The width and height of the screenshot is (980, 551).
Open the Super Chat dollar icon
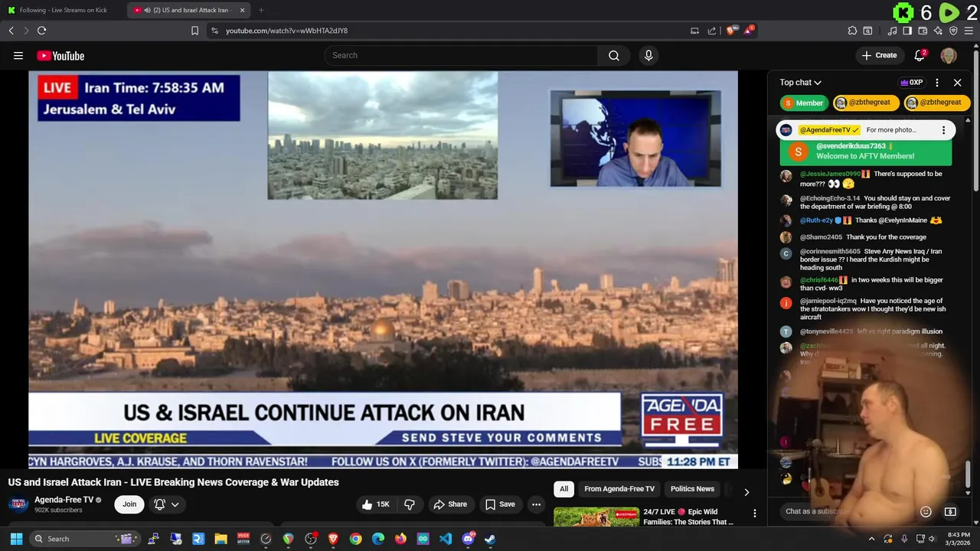click(x=950, y=511)
